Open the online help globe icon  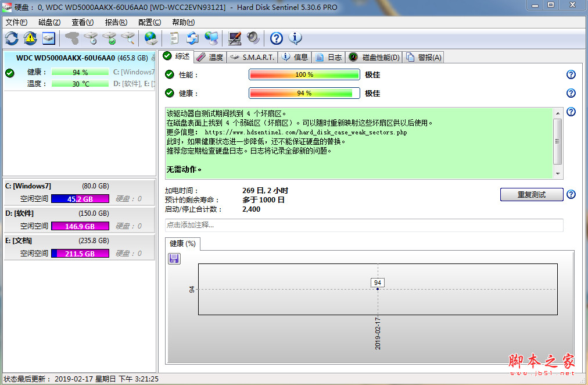coord(150,38)
